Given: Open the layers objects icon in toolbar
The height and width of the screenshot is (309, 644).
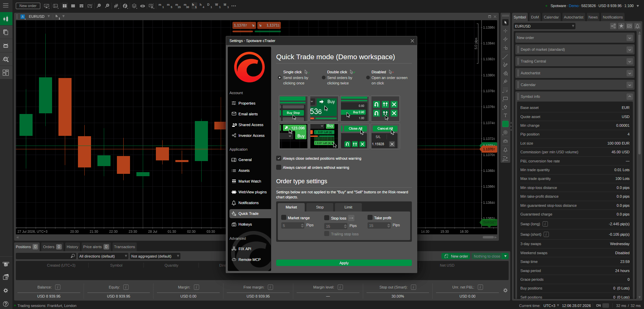Looking at the screenshot, I should click(134, 6).
